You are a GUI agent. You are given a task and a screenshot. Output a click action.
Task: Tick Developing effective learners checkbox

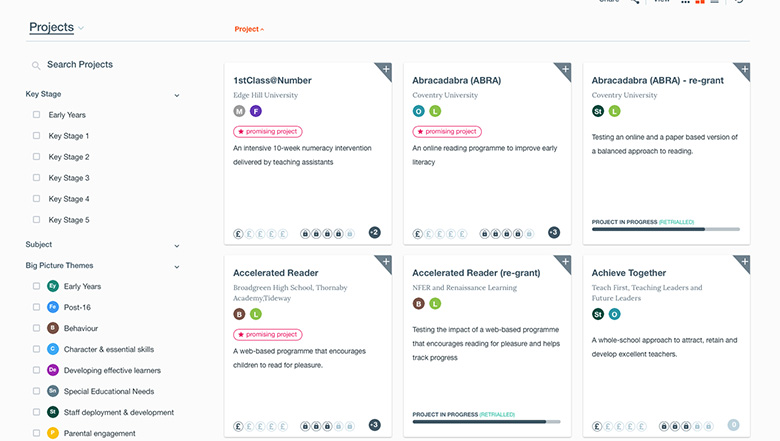[x=36, y=370]
